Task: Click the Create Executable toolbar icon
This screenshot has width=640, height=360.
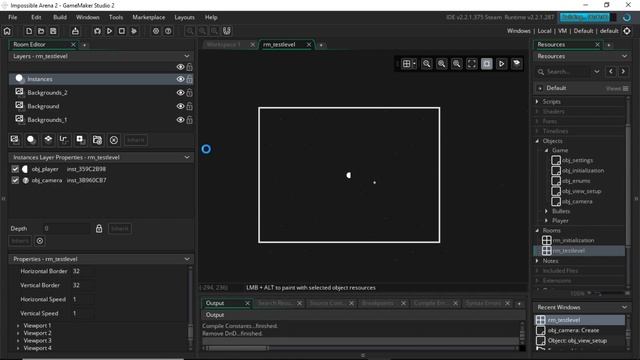Action: point(75,31)
